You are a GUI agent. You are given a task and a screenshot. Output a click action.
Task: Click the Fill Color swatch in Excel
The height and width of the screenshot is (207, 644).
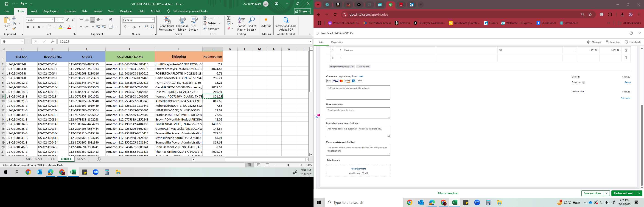(x=60, y=27)
